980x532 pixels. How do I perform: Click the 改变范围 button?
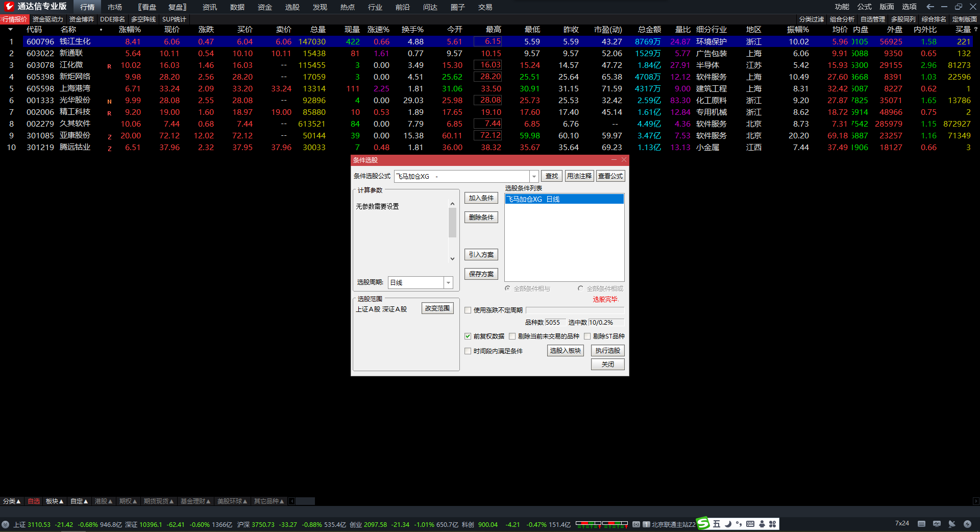point(438,308)
